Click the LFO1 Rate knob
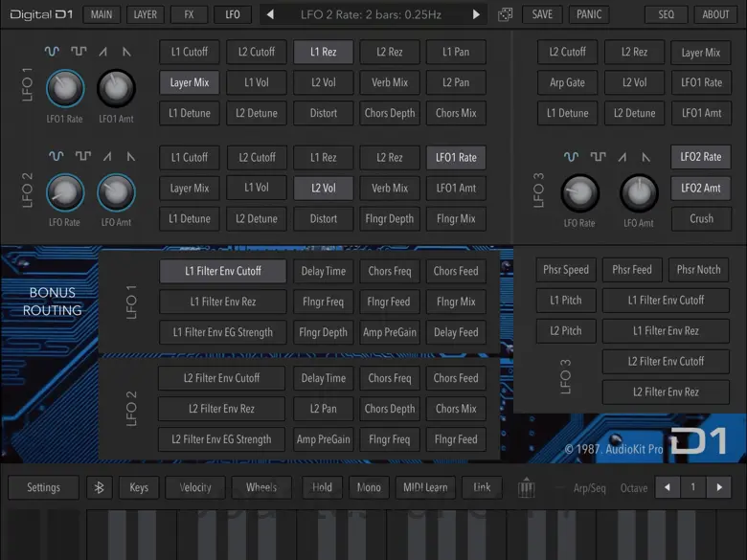Screen dimensions: 747x560 coord(64,89)
